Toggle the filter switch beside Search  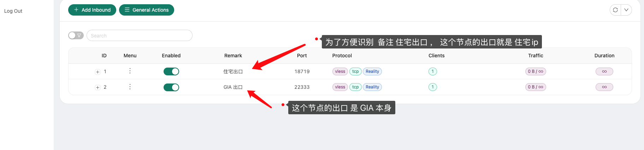coord(76,35)
